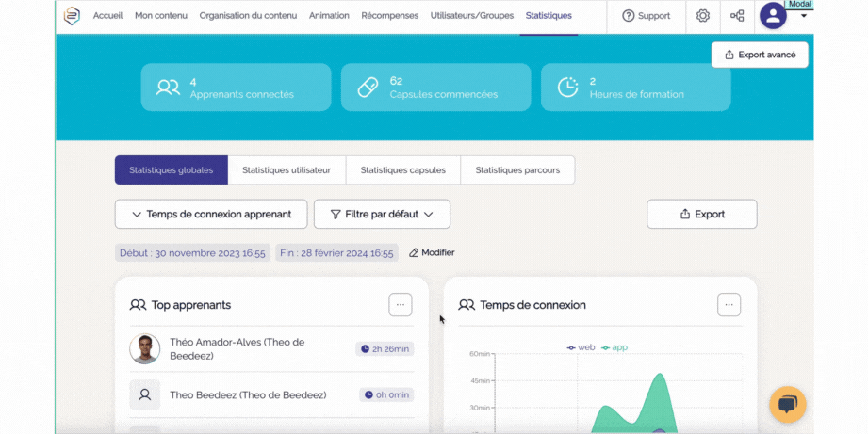
Task: Open the Filtre par défaut dropdown
Action: point(382,215)
